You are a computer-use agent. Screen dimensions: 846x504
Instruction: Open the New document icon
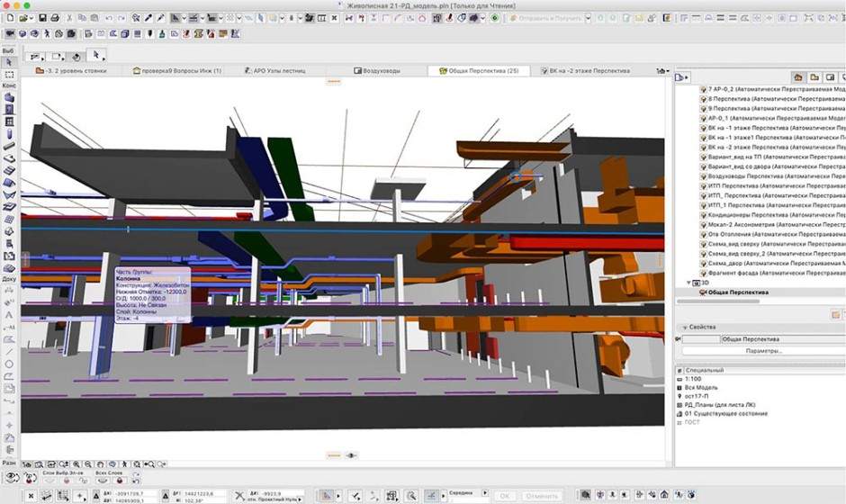click(9, 18)
